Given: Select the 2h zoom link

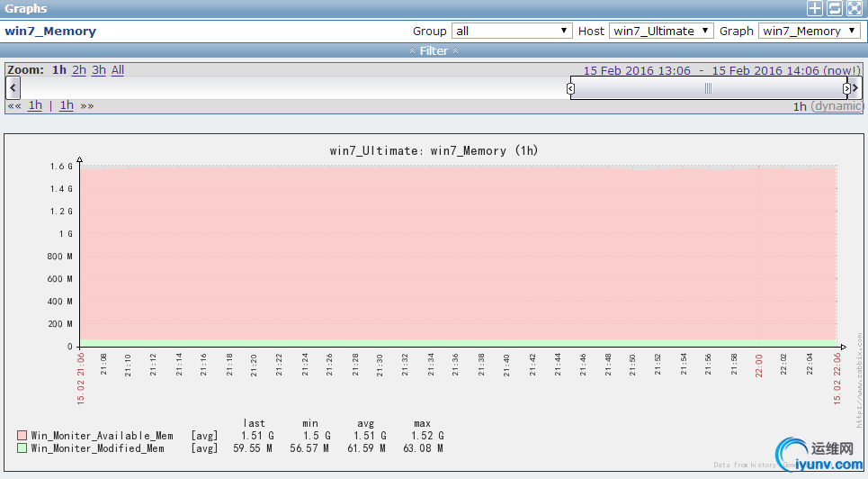Looking at the screenshot, I should [79, 70].
